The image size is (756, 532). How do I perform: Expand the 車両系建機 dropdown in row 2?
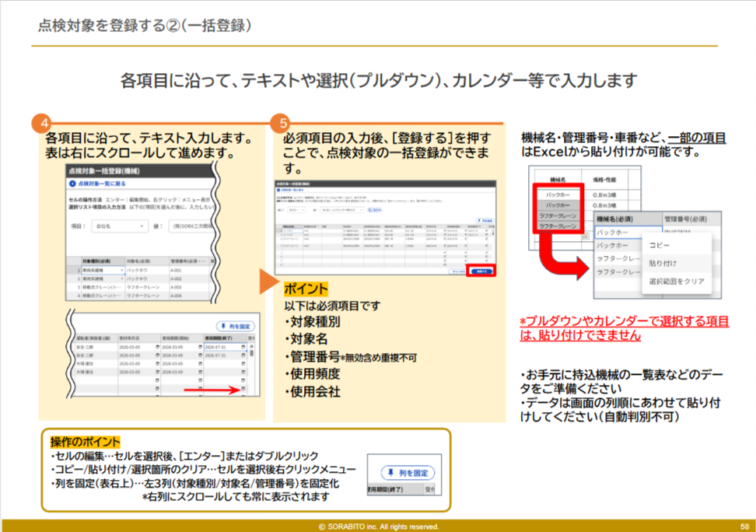(x=121, y=278)
